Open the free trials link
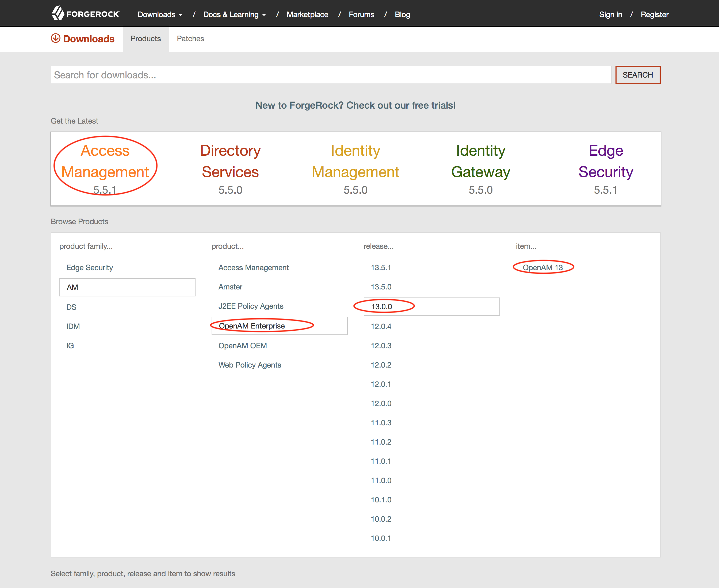 [x=355, y=105]
